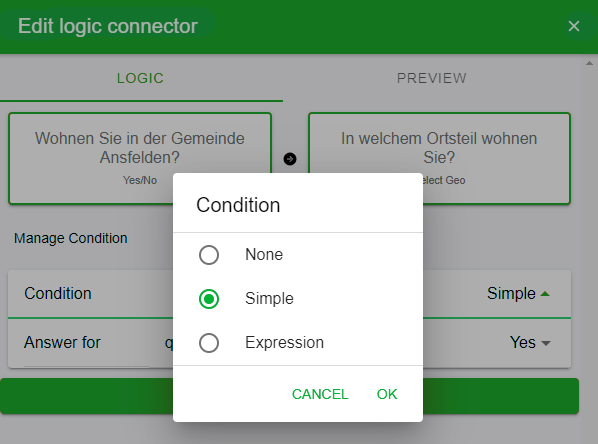Click the Answer for field label

point(62,342)
